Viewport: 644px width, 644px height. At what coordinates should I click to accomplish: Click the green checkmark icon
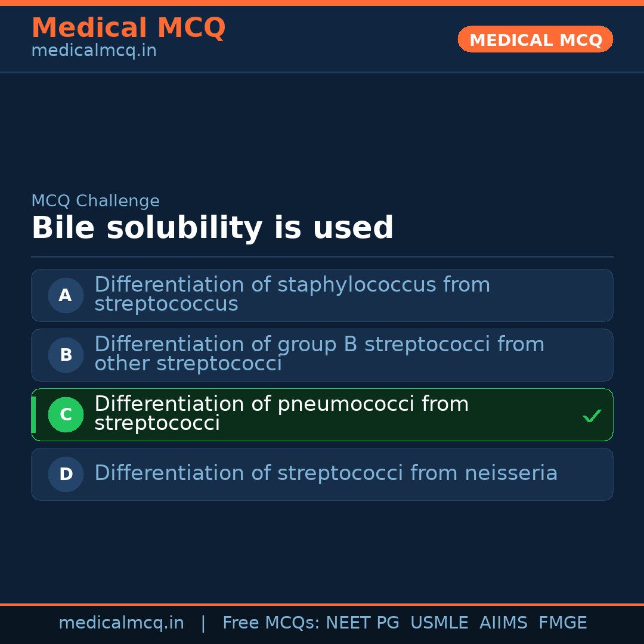point(592,416)
